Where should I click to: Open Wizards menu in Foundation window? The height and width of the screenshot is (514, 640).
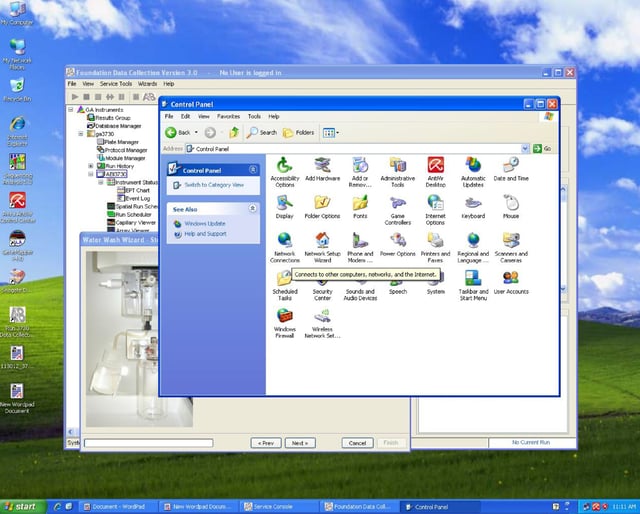click(147, 84)
